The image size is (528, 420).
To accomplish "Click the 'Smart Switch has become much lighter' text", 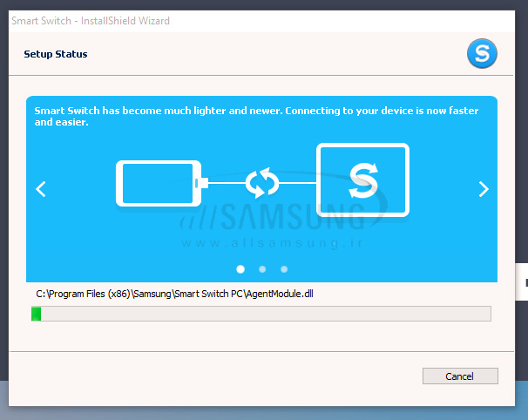I will [x=256, y=116].
